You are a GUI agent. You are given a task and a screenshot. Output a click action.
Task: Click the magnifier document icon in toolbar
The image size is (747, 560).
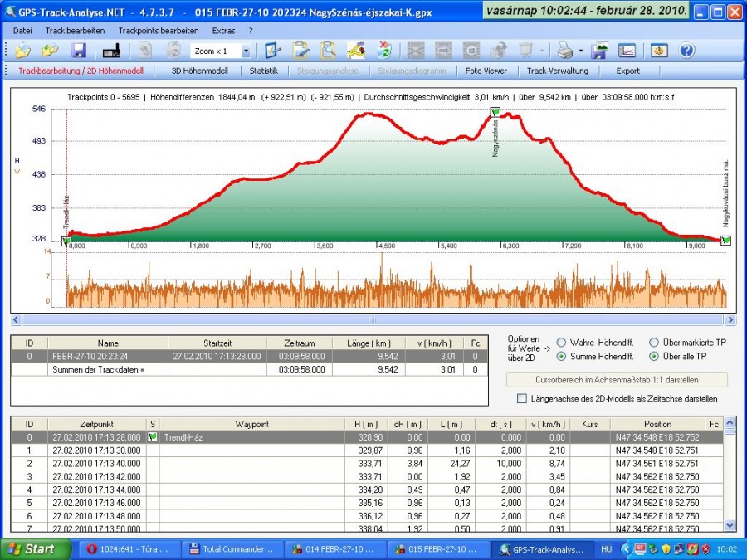[x=329, y=51]
